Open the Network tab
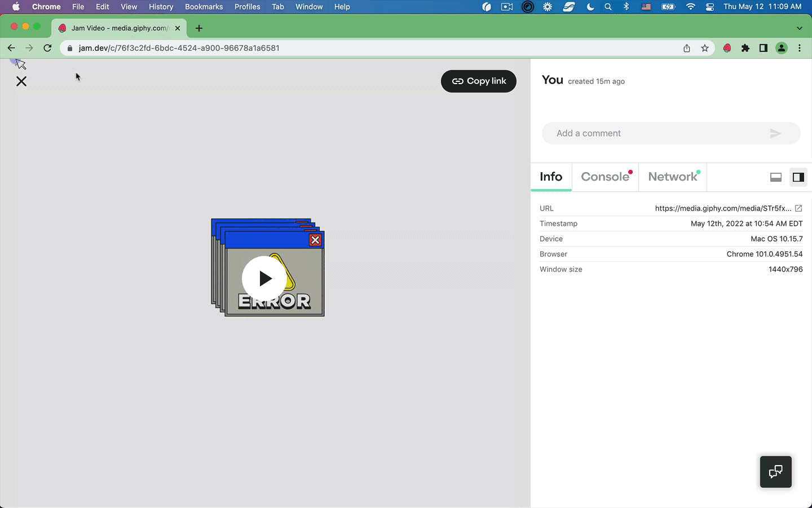Viewport: 812px width, 508px height. point(673,177)
